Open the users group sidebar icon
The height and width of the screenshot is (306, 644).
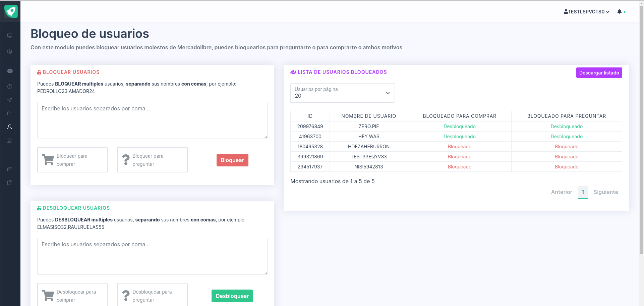10,140
